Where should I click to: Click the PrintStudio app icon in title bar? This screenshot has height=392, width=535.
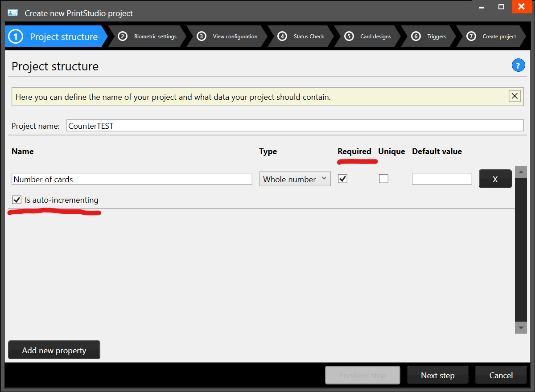pyautogui.click(x=12, y=13)
